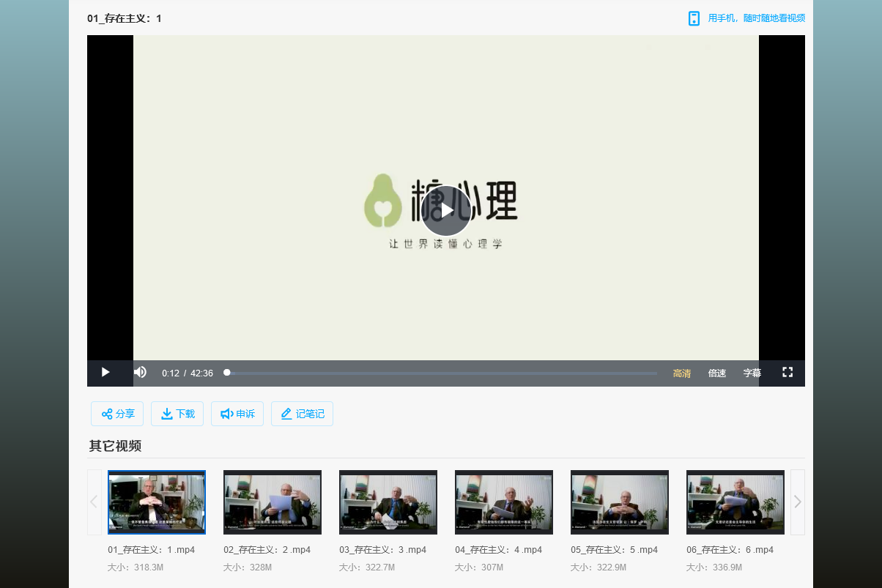Click play icon in control bar
This screenshot has height=588, width=882.
click(105, 373)
